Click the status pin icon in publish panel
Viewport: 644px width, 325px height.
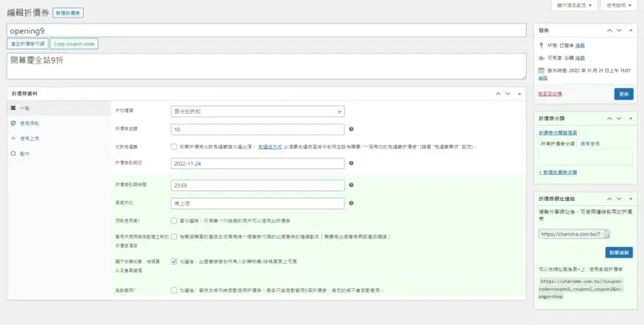tap(542, 45)
